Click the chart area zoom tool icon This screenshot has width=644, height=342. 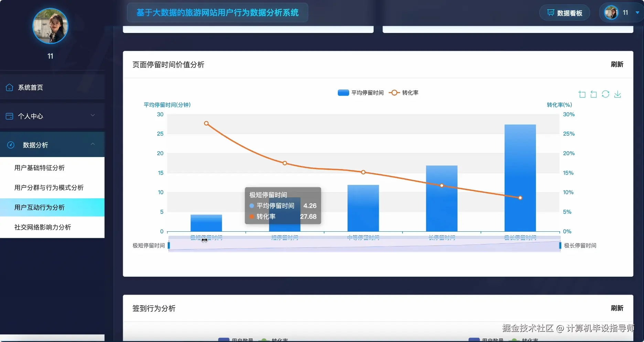click(582, 94)
